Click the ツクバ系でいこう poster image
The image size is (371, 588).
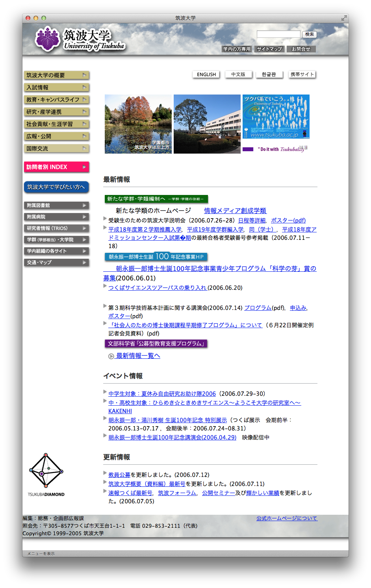pyautogui.click(x=276, y=117)
